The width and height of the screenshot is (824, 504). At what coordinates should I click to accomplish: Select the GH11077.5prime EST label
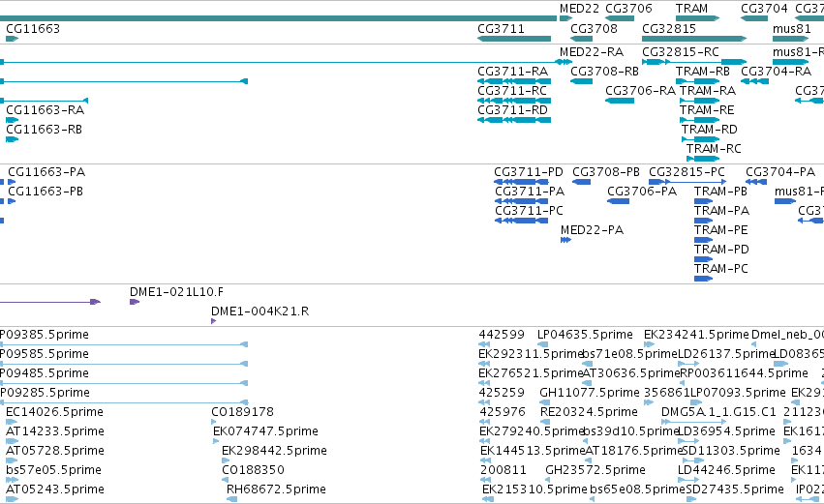[x=590, y=393]
